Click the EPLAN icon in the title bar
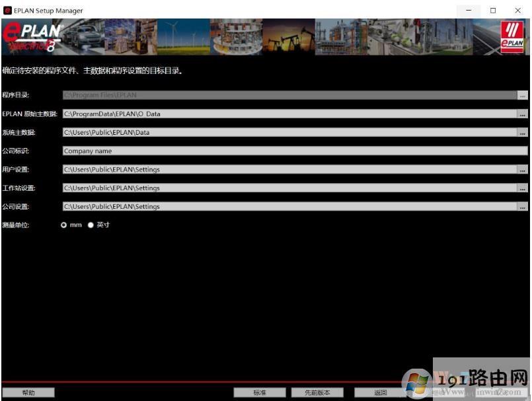The height and width of the screenshot is (401, 532). coord(8,11)
